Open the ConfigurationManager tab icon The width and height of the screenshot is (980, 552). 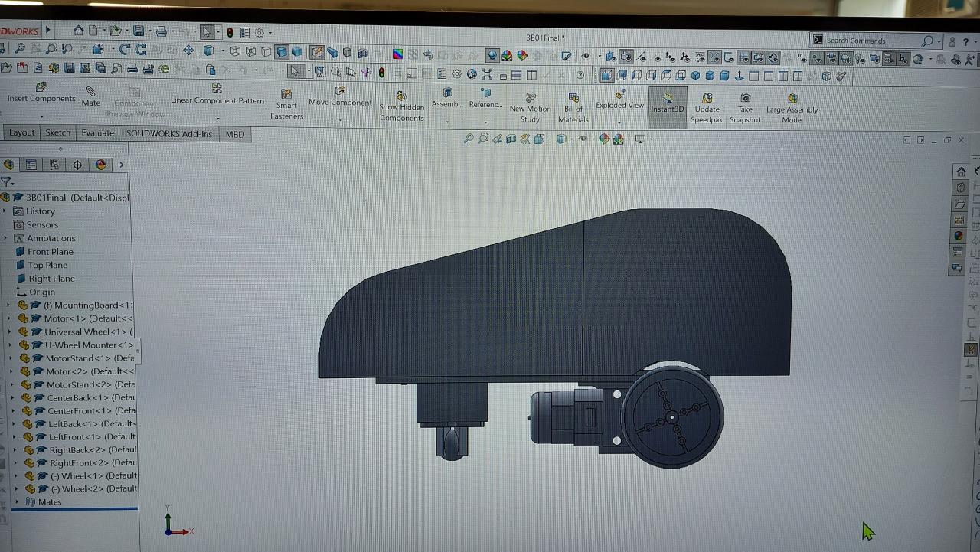coord(54,165)
